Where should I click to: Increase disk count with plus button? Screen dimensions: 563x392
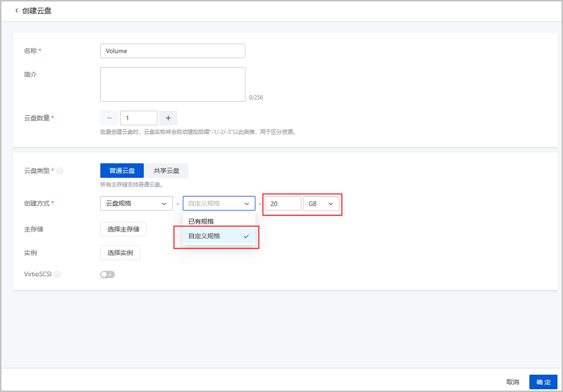pyautogui.click(x=168, y=118)
